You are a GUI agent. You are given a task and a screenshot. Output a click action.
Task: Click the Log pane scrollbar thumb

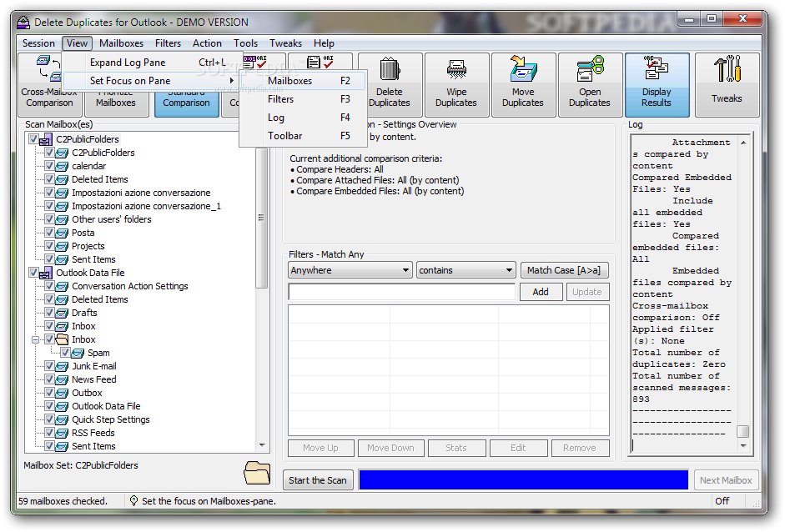coord(743,431)
